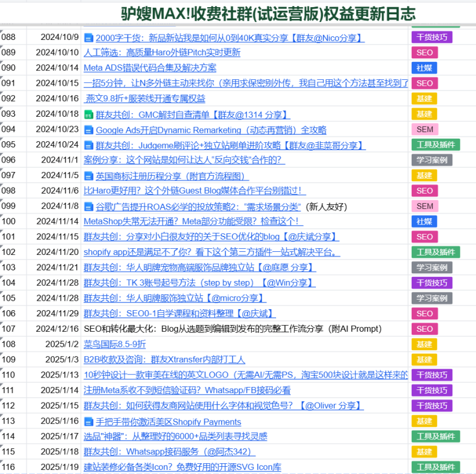Open the B2B收款及咨询 Xtransfer link
476x474 pixels.
pos(164,360)
